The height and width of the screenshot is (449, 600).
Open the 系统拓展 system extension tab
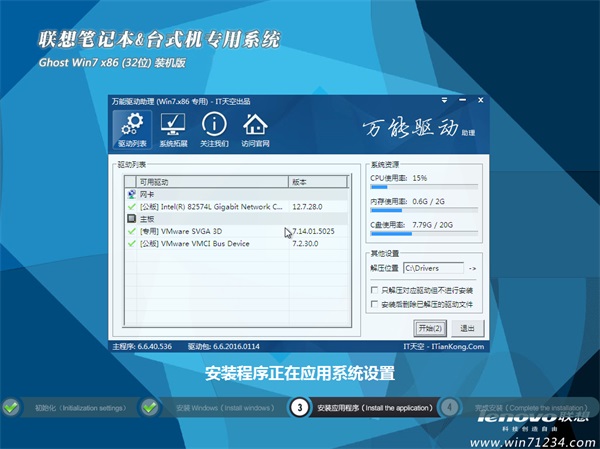(173, 131)
